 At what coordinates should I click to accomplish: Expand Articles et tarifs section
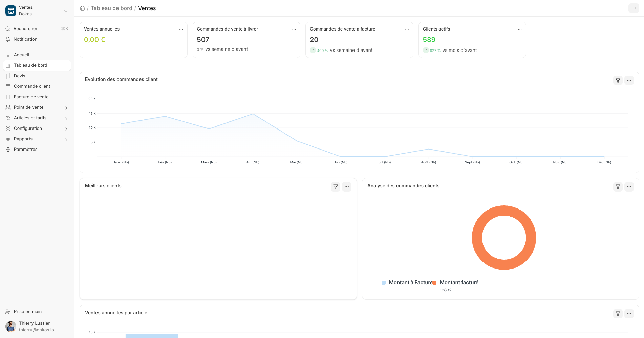(66, 118)
